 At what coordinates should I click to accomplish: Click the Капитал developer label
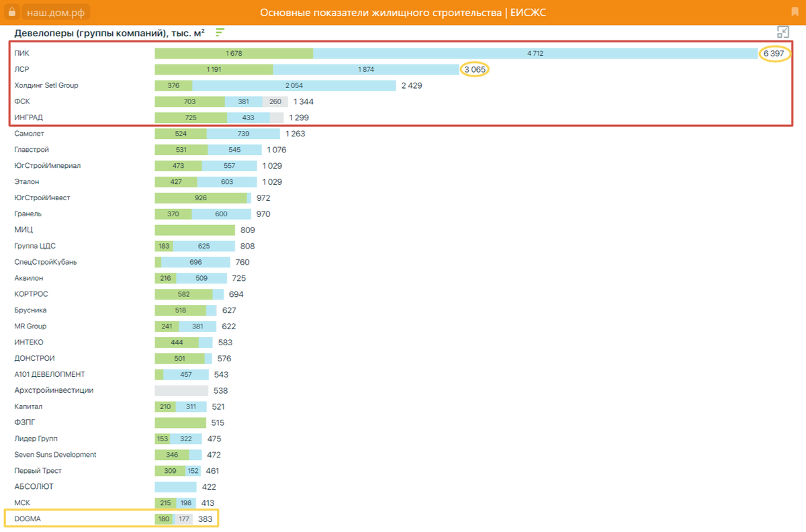click(29, 406)
